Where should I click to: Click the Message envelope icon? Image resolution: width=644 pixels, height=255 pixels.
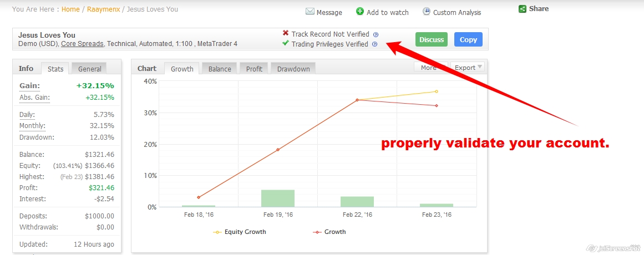tap(310, 12)
